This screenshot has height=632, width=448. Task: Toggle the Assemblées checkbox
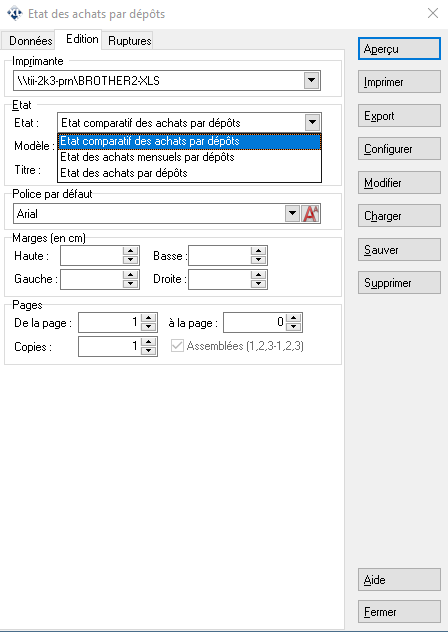tap(177, 346)
